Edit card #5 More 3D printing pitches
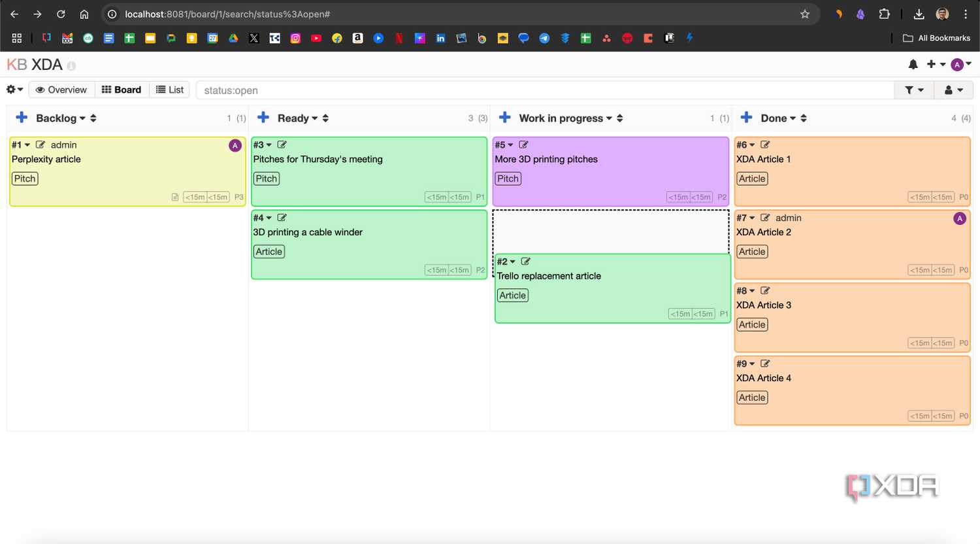This screenshot has height=544, width=980. pos(524,144)
